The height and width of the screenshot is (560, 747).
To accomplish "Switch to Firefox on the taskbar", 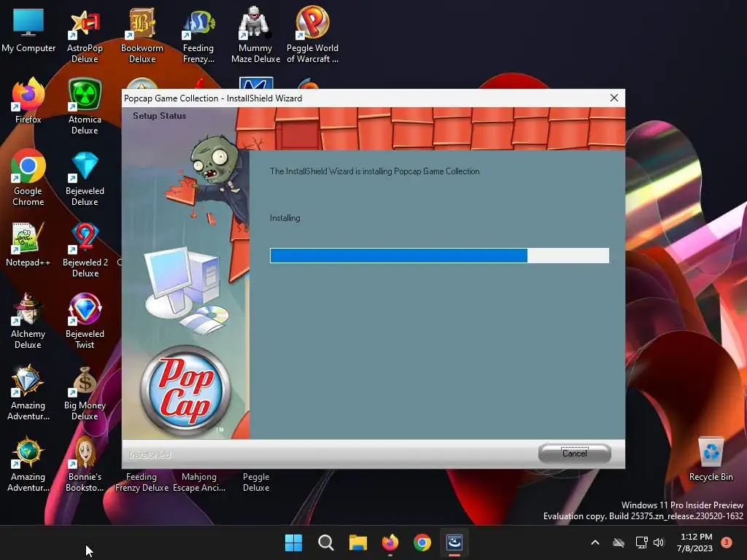I will point(390,542).
